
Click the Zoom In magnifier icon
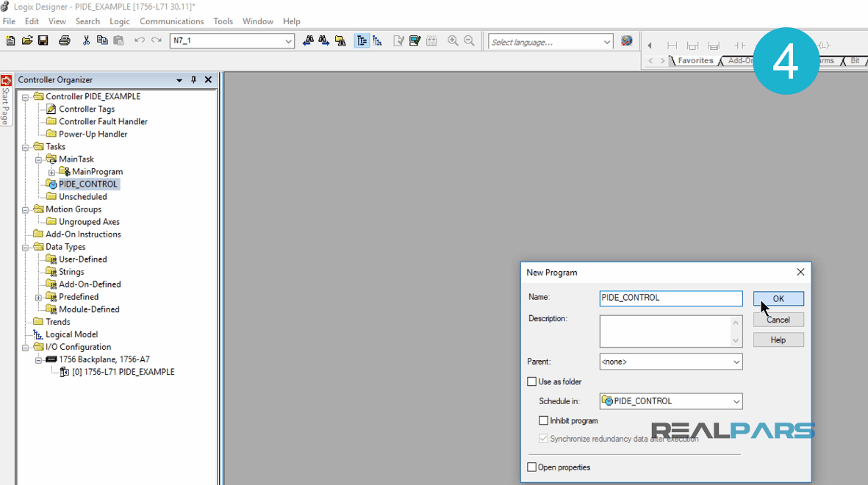click(453, 40)
